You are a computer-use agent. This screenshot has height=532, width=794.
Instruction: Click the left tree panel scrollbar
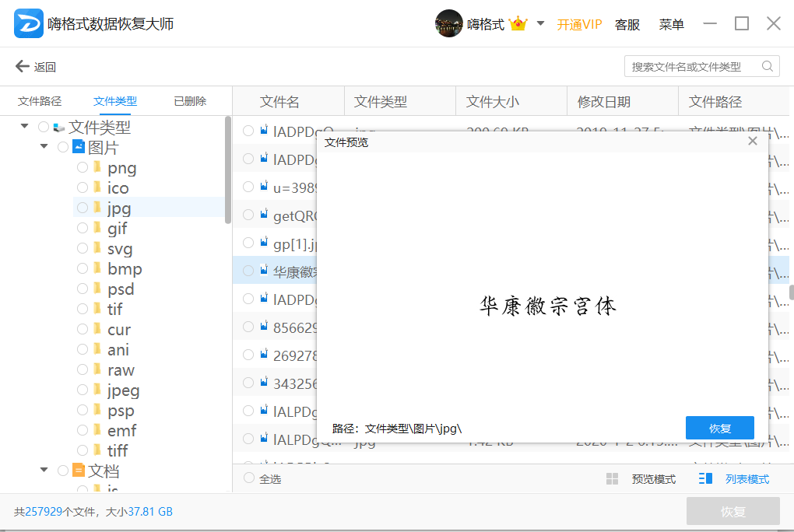coord(228,170)
